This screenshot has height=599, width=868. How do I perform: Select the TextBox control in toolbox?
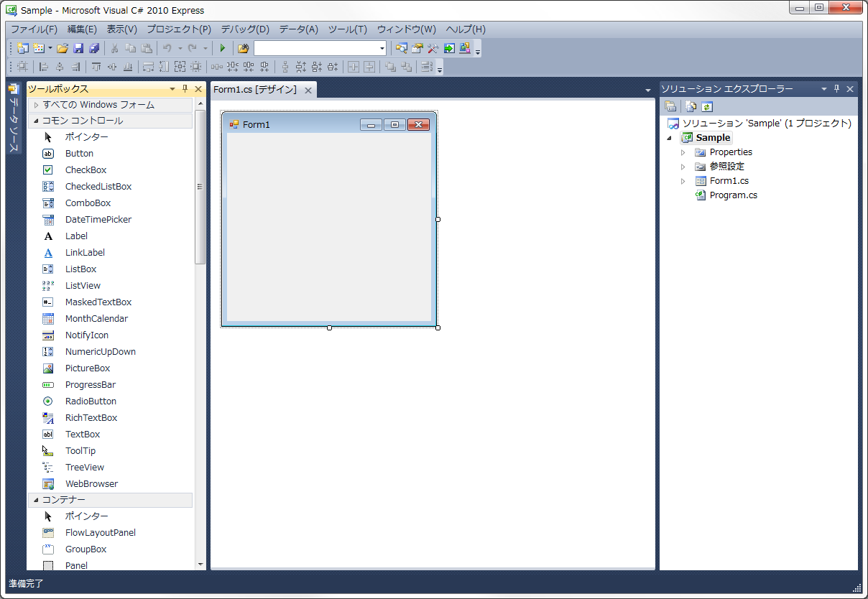pos(110,435)
